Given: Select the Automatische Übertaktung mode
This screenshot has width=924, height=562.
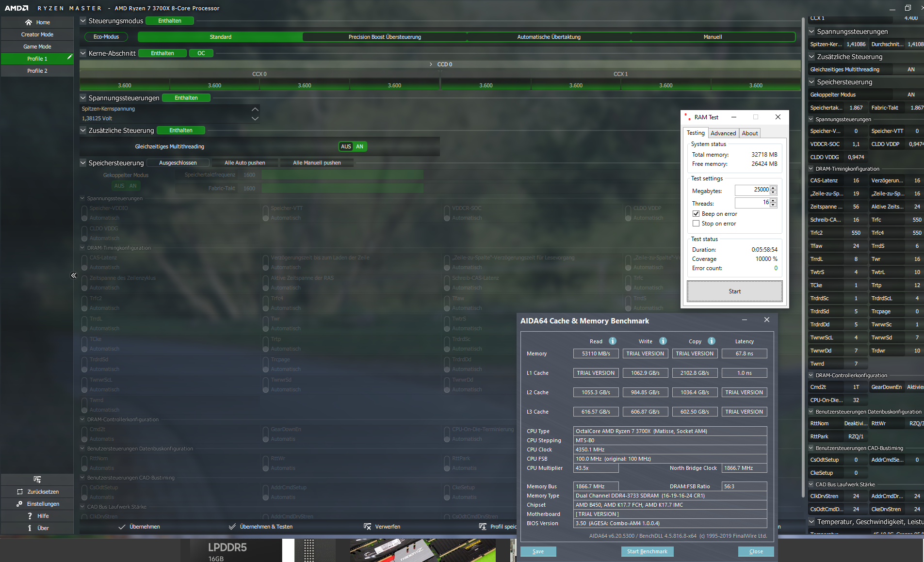Looking at the screenshot, I should [x=549, y=37].
